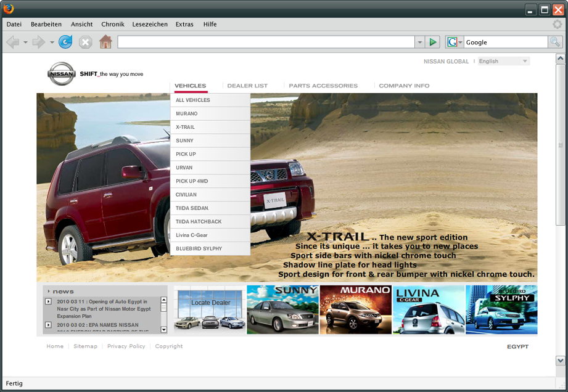
Task: Open the SUNNY car thumbnail
Action: pos(282,309)
